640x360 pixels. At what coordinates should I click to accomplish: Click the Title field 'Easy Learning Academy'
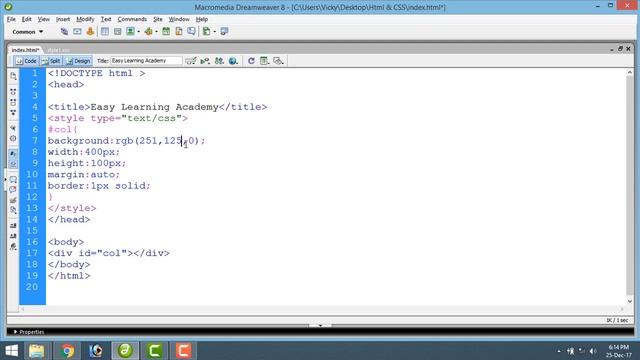click(146, 61)
